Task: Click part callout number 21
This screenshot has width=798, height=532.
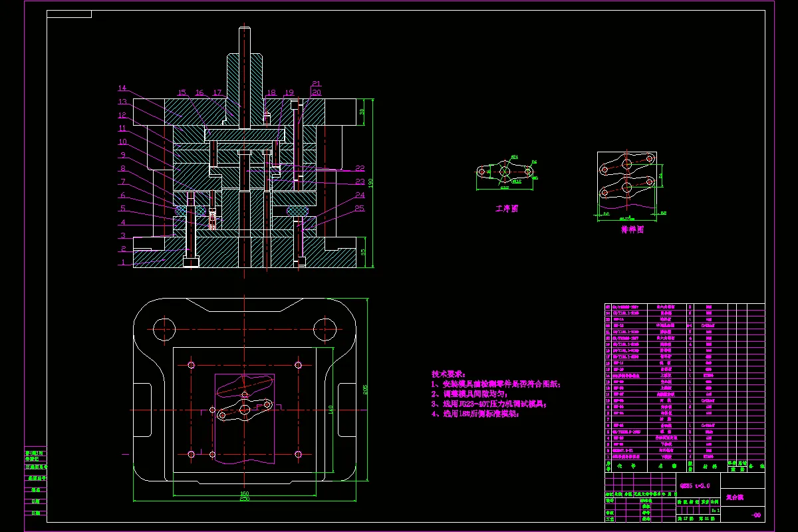Action: click(x=316, y=84)
